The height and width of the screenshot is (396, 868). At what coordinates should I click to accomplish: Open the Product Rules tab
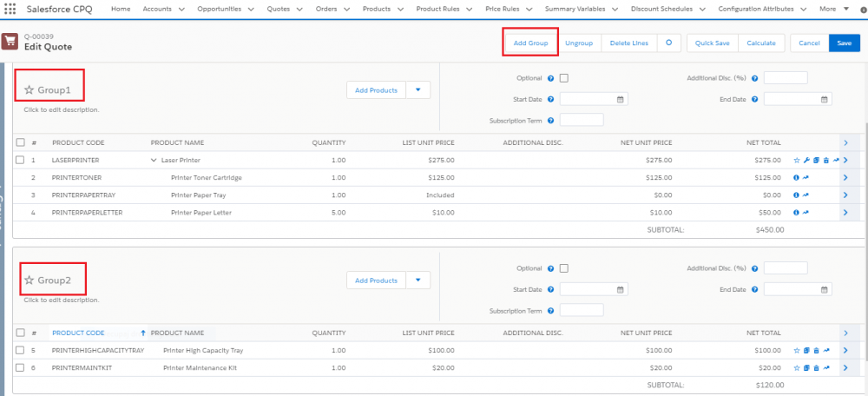(437, 9)
